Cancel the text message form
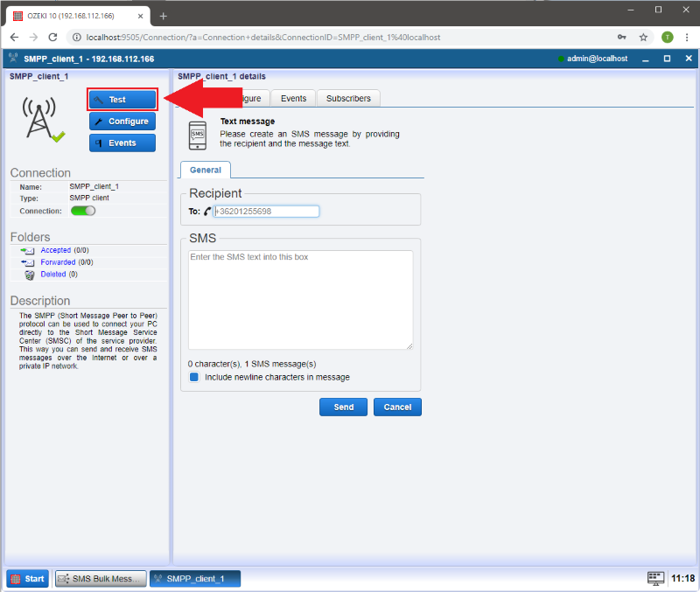Viewport: 700px width, 592px height. click(397, 407)
